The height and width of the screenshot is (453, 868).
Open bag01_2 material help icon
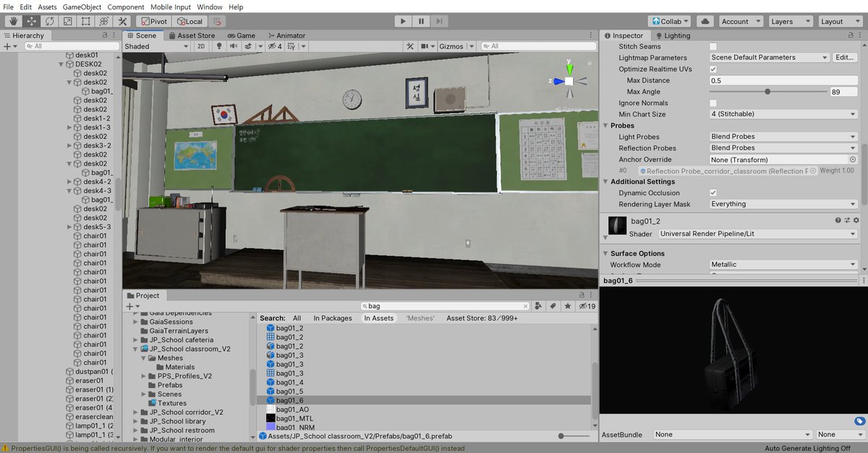point(838,221)
